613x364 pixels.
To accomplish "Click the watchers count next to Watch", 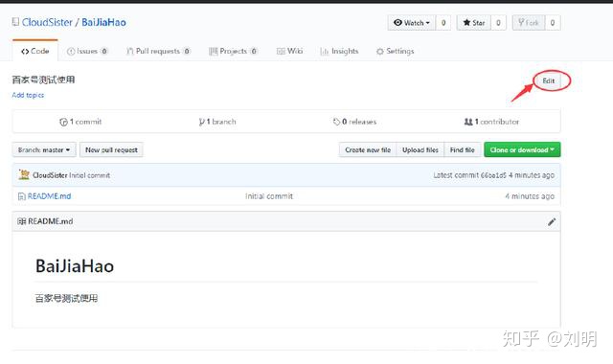I will click(x=443, y=23).
